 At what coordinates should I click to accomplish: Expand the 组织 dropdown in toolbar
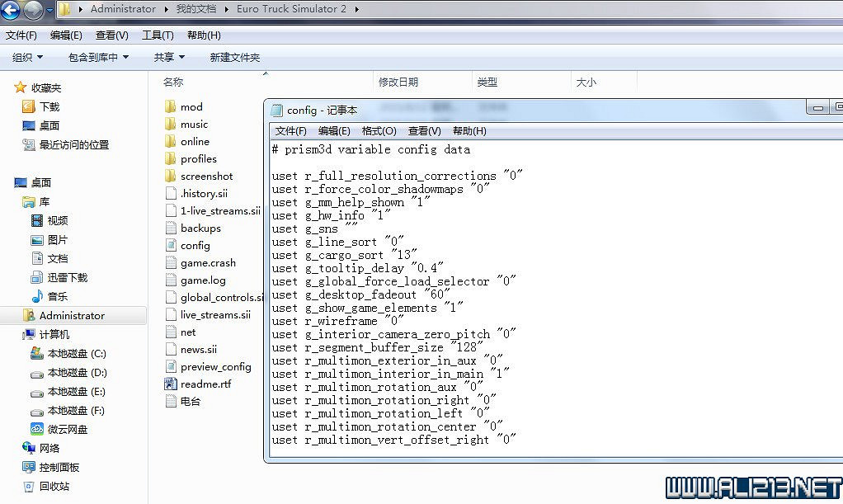click(x=27, y=57)
